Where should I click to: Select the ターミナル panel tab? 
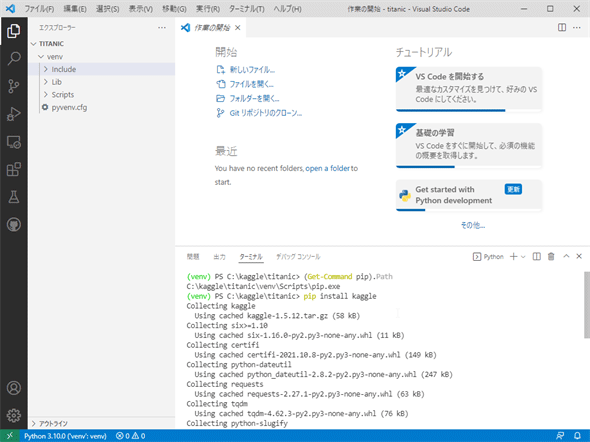(x=251, y=257)
